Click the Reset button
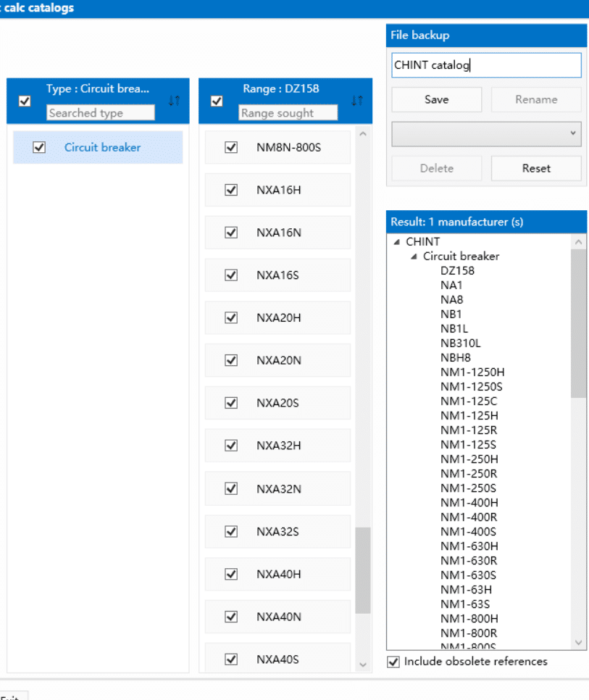589x700 pixels. point(536,168)
